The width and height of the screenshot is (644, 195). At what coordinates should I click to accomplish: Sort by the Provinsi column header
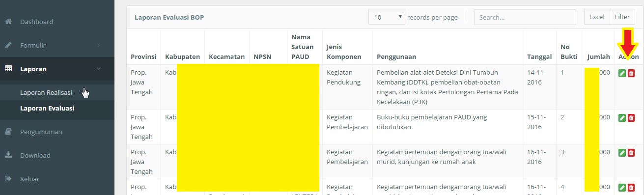(x=143, y=57)
